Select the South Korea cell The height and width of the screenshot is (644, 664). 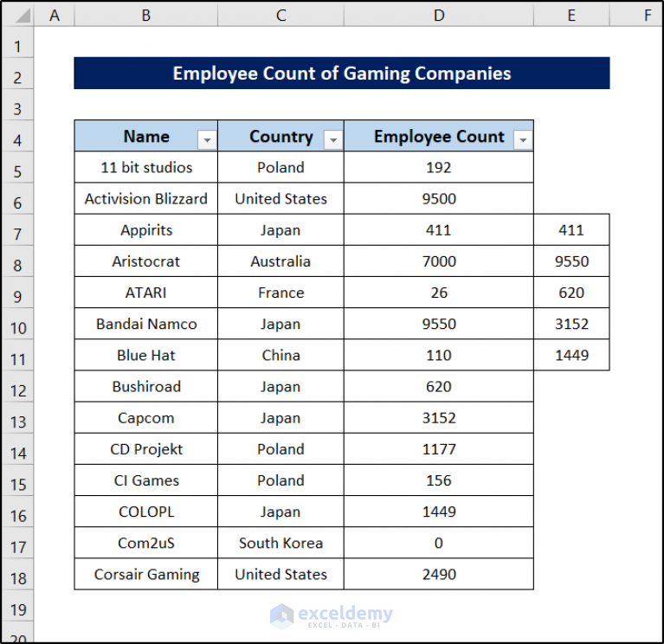(x=280, y=543)
